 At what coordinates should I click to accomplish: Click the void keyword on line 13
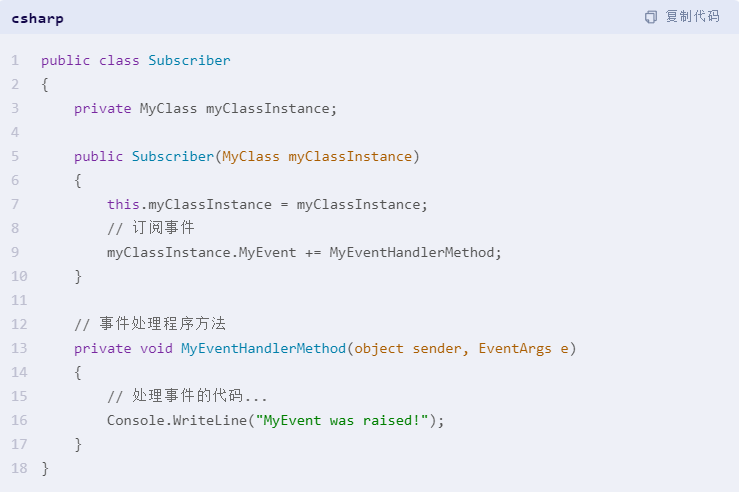(x=156, y=349)
